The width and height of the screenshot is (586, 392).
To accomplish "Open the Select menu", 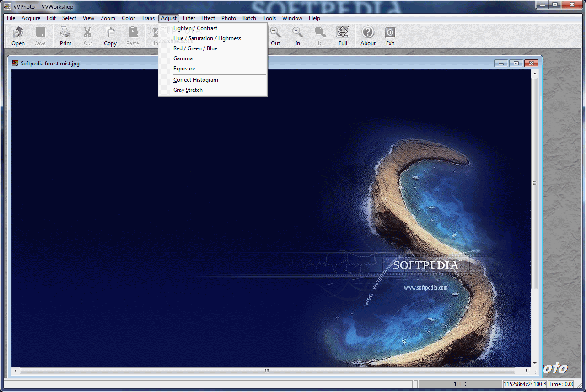I will click(x=70, y=18).
